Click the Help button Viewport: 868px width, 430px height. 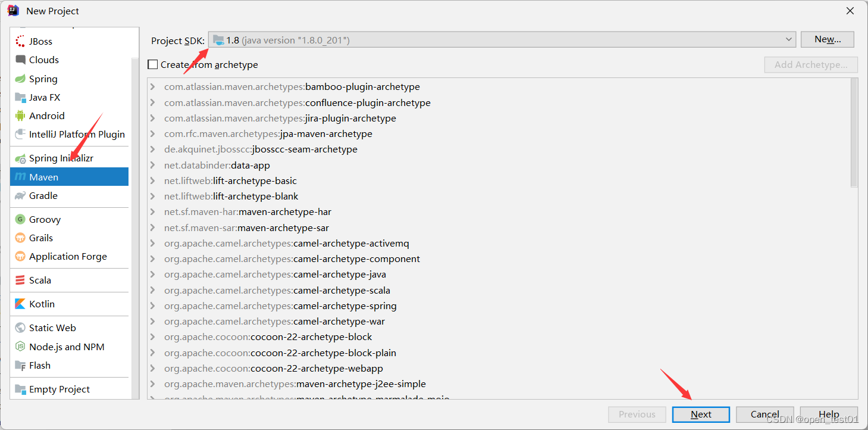click(829, 415)
